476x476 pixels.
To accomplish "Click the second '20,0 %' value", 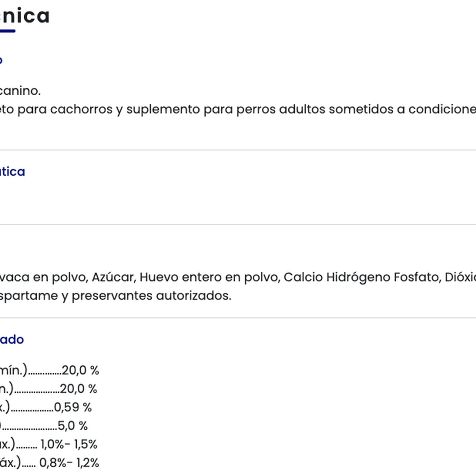I will pyautogui.click(x=79, y=389).
